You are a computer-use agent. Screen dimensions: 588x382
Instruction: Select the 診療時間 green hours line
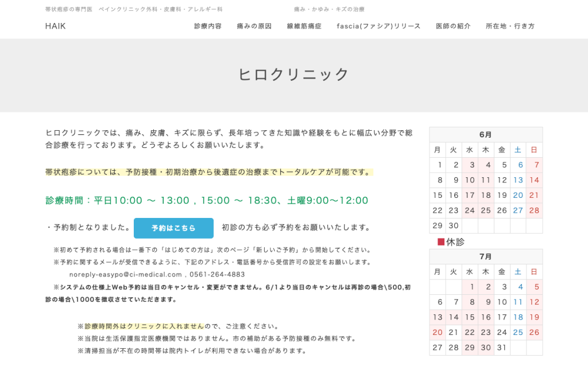(207, 200)
